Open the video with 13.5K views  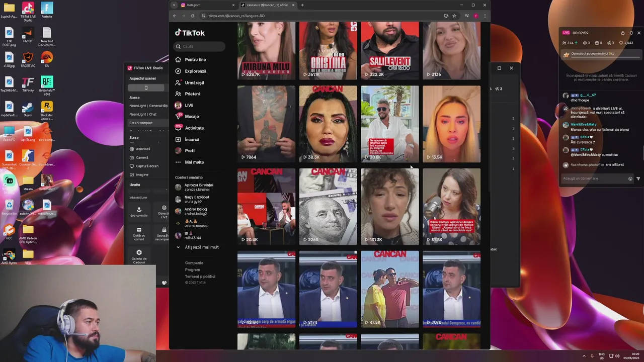point(451,124)
